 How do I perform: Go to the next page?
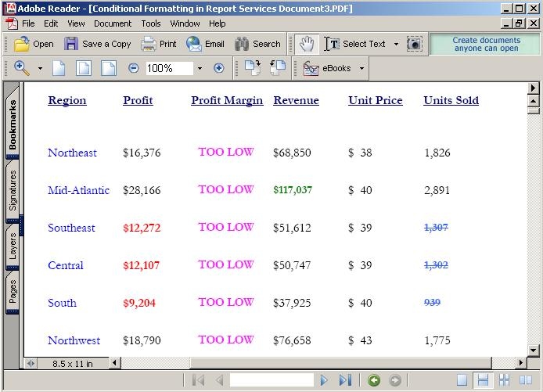324,380
